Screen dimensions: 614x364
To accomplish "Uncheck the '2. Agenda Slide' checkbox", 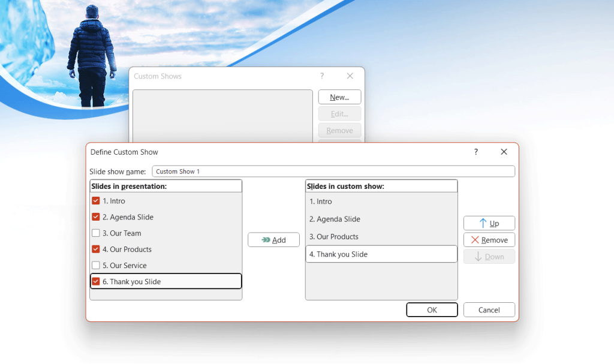I will [95, 217].
